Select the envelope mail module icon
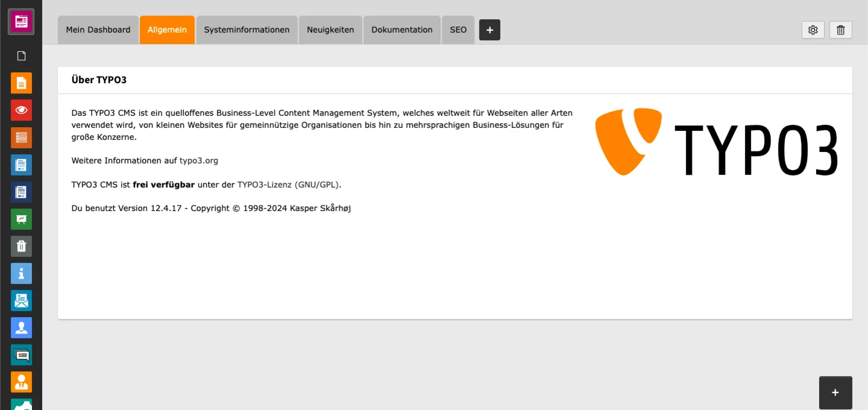Image resolution: width=868 pixels, height=410 pixels. click(21, 300)
